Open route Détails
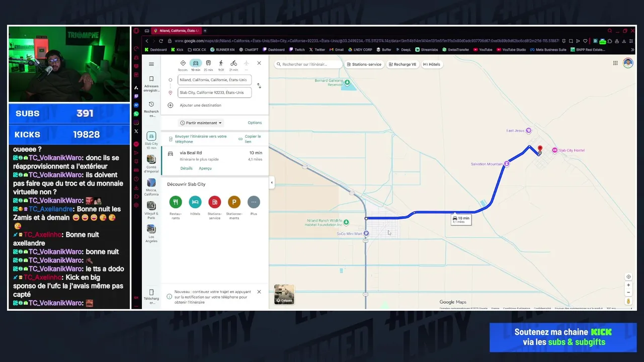Image resolution: width=644 pixels, height=362 pixels. click(186, 168)
